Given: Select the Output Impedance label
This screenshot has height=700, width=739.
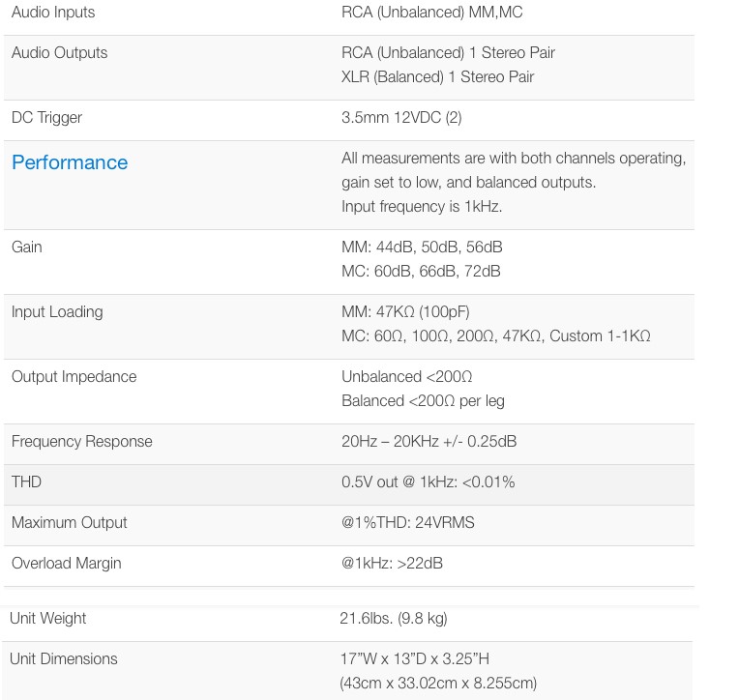Looking at the screenshot, I should [74, 377].
